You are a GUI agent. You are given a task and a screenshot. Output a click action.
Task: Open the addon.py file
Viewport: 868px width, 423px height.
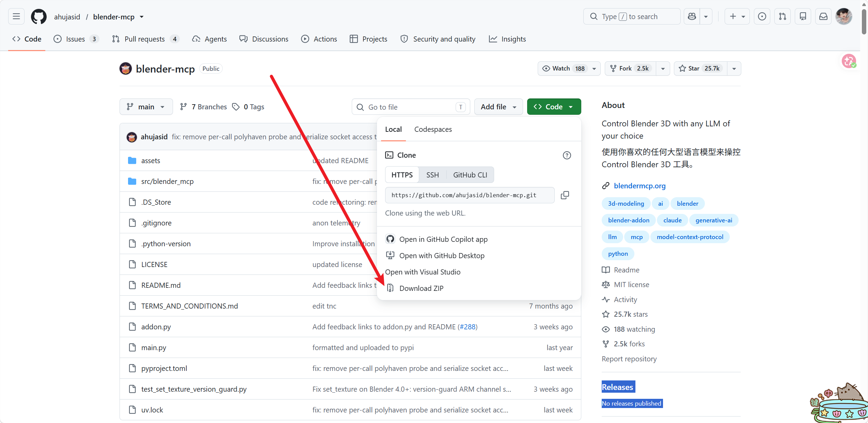(156, 327)
